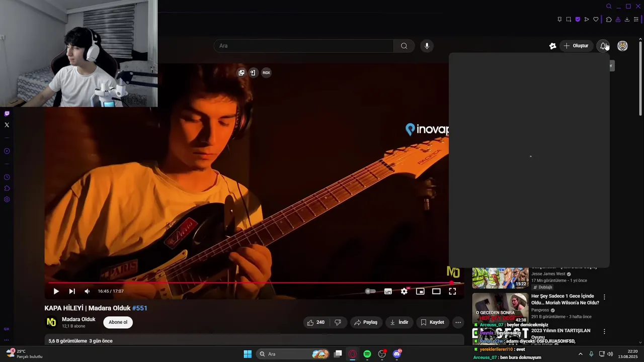Image resolution: width=644 pixels, height=362 pixels.
Task: Open Extensions cube in Opera sidebar
Action: [x=7, y=188]
